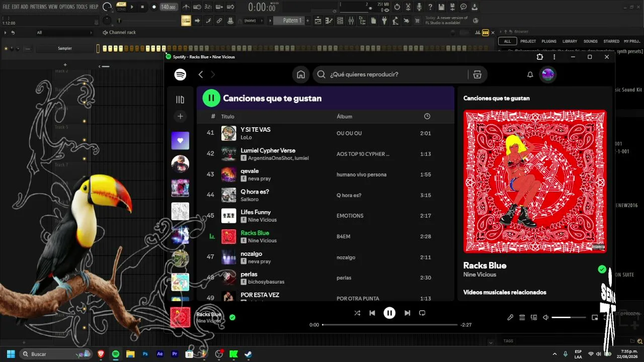Click the Spotify song progress bar
The height and width of the screenshot is (362, 644).
pyautogui.click(x=390, y=325)
